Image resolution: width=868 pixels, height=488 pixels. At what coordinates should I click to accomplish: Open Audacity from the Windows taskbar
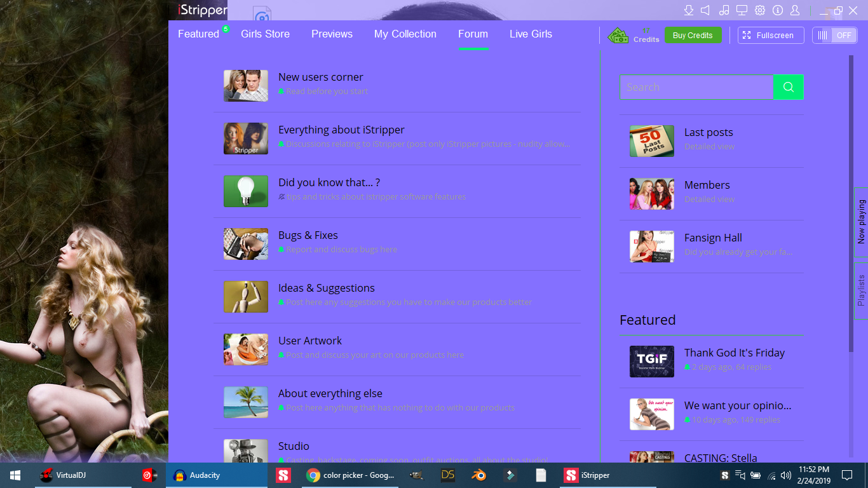coord(205,475)
